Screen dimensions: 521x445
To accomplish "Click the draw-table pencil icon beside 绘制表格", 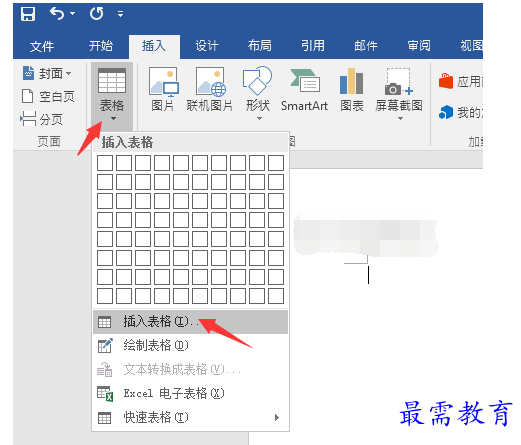I will pyautogui.click(x=105, y=345).
